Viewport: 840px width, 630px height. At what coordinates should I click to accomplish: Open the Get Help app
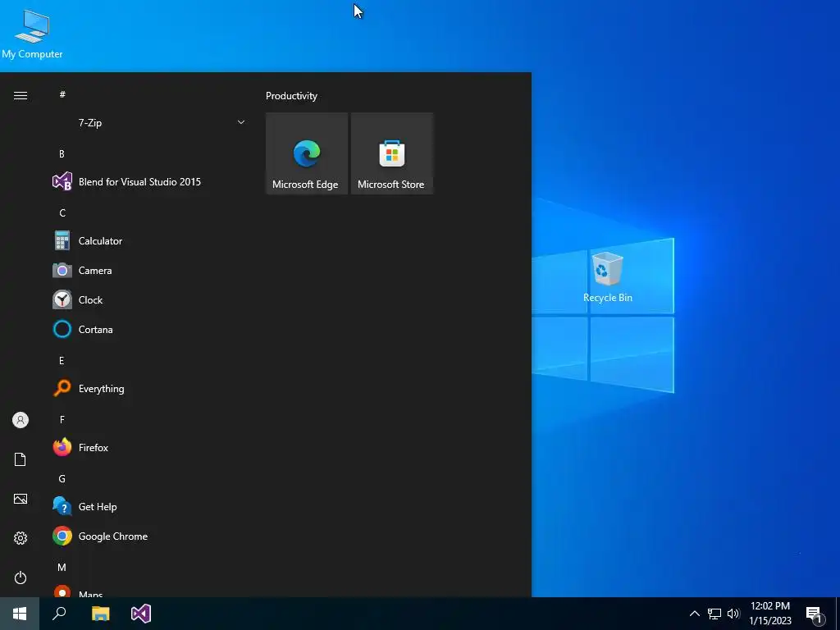click(150, 507)
